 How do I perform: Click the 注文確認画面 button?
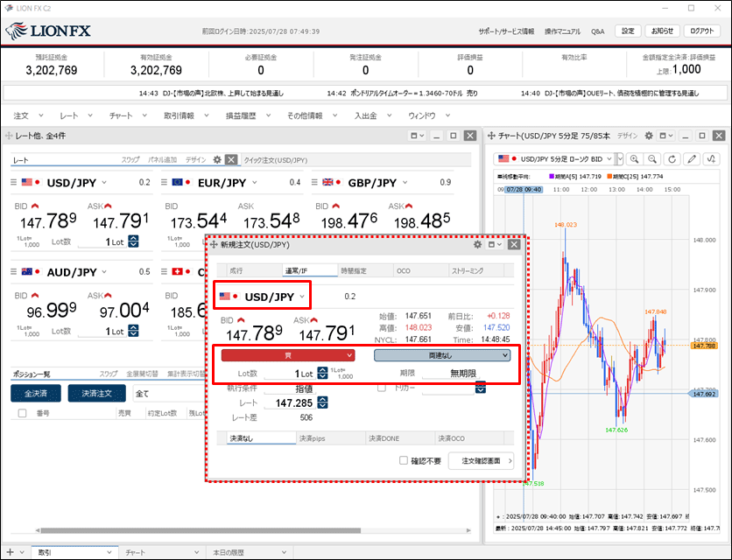click(x=481, y=460)
